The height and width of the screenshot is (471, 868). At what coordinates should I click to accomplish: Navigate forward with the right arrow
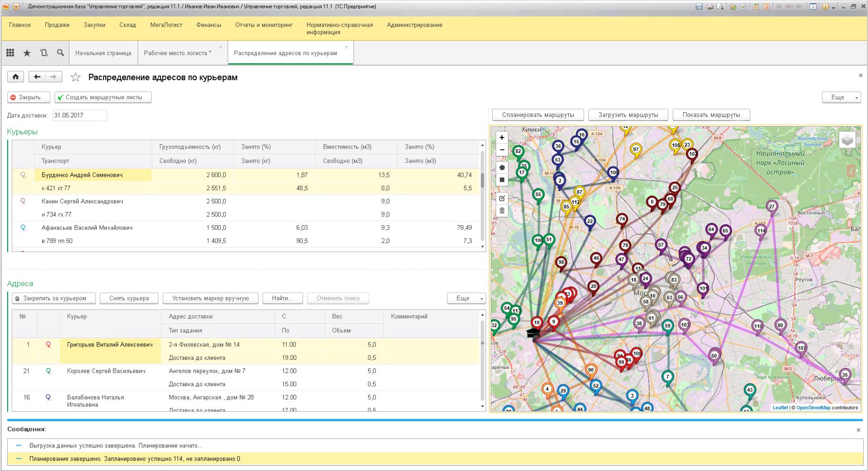[x=53, y=77]
